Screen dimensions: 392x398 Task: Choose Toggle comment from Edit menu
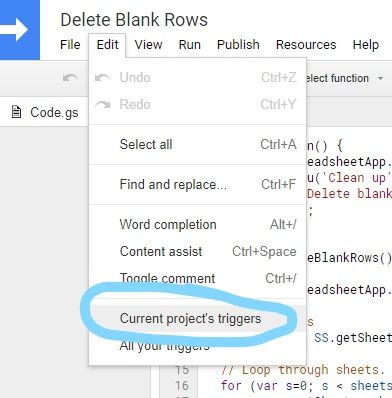point(197,278)
